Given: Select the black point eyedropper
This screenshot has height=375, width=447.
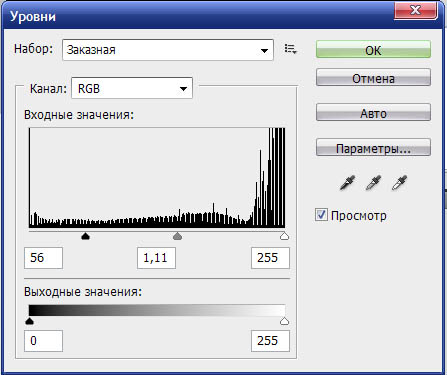Looking at the screenshot, I should (x=347, y=183).
